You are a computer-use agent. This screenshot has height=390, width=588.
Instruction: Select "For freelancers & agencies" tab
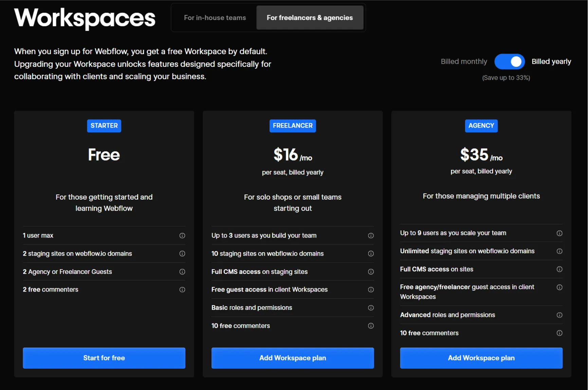pyautogui.click(x=310, y=18)
